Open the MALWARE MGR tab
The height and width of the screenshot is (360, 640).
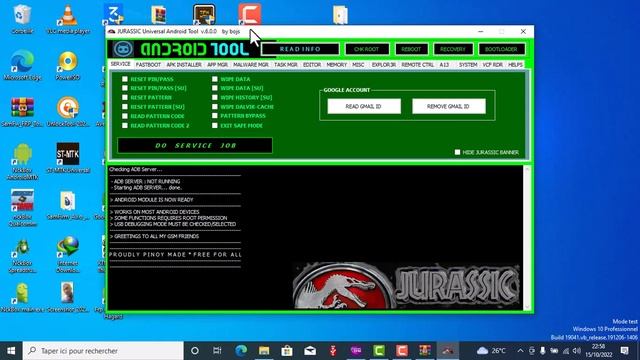251,65
